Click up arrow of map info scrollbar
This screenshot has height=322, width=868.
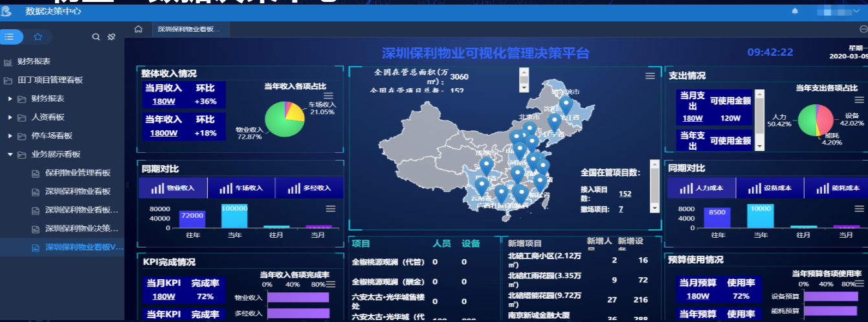pos(524,71)
